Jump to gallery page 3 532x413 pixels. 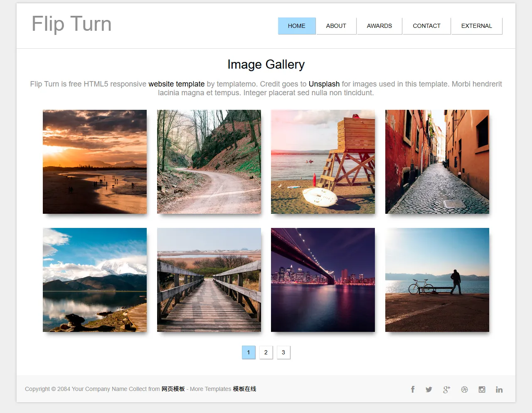click(x=283, y=352)
